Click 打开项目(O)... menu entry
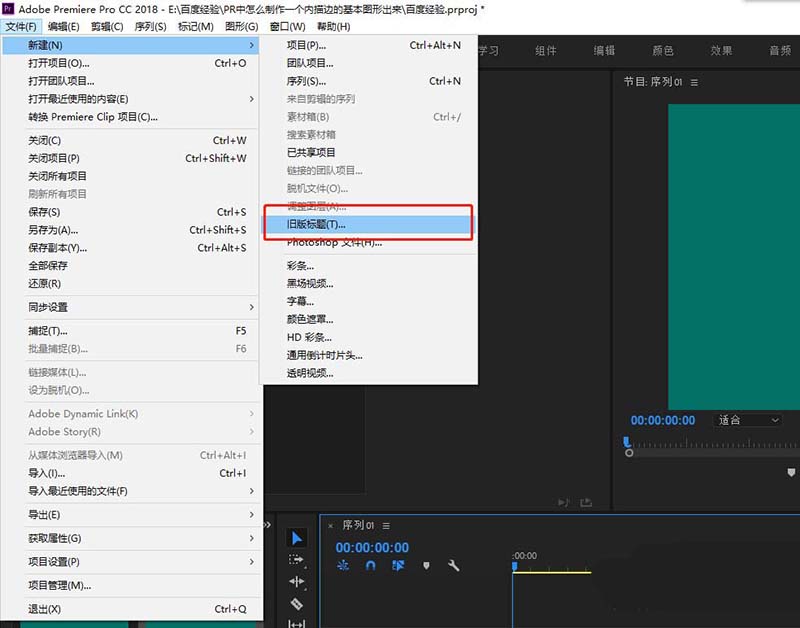800x628 pixels. 131,63
